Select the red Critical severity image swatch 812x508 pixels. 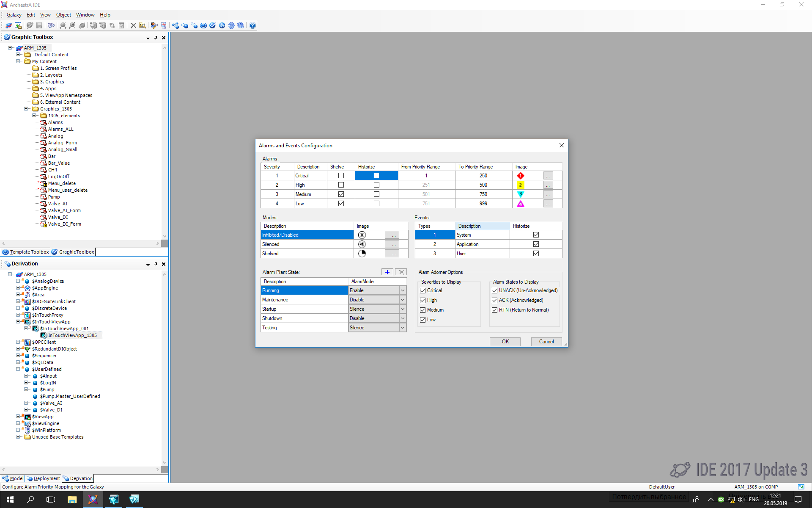point(521,176)
